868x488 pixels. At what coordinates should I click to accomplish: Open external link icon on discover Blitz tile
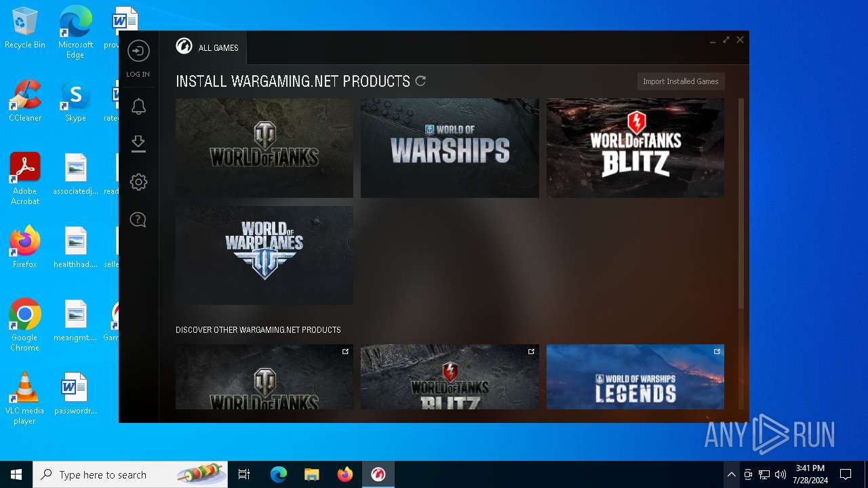coord(531,351)
